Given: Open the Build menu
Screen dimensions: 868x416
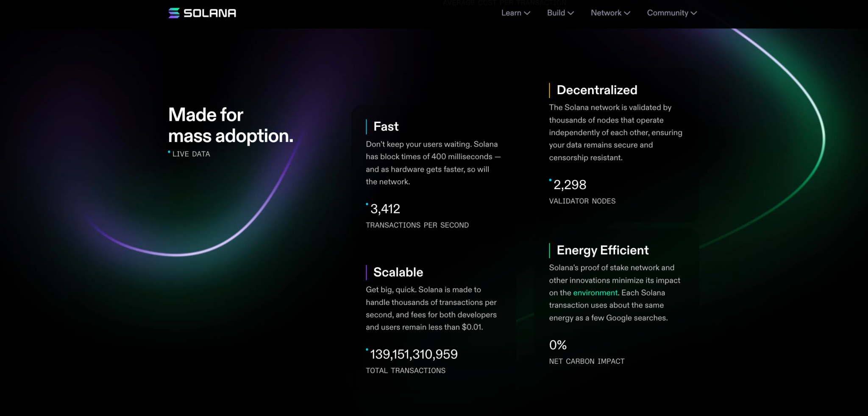Looking at the screenshot, I should tap(560, 13).
